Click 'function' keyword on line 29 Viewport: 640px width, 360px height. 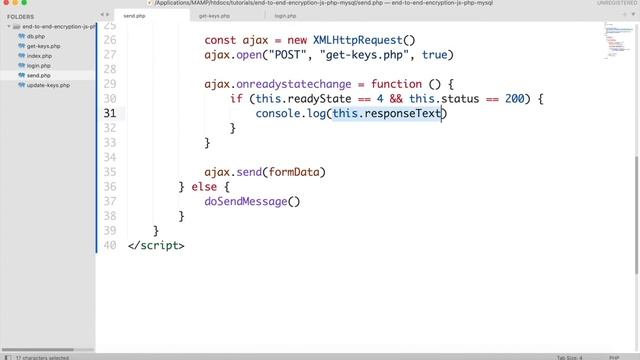tap(396, 84)
